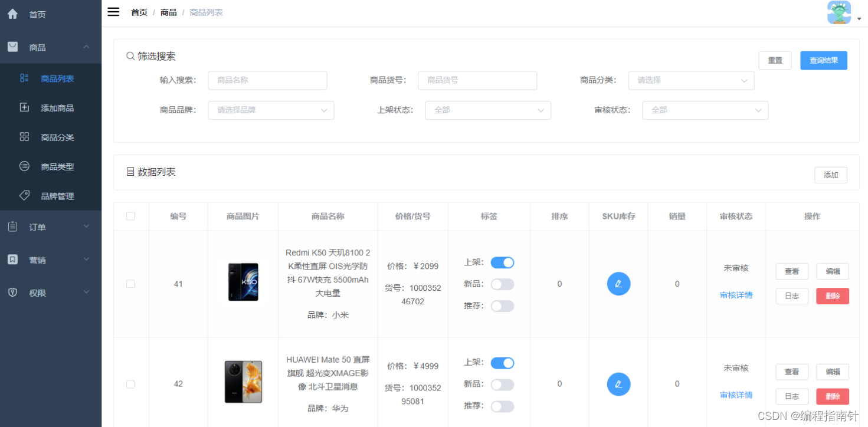Click 删除 for product 41

point(833,296)
